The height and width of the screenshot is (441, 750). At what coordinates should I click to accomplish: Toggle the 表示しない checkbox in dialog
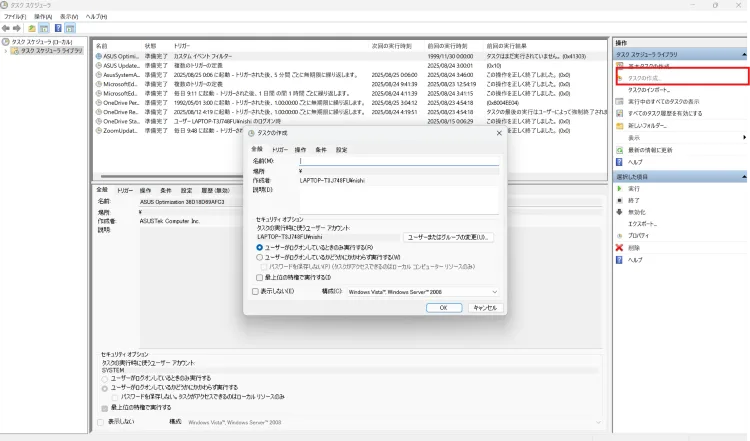pyautogui.click(x=254, y=291)
